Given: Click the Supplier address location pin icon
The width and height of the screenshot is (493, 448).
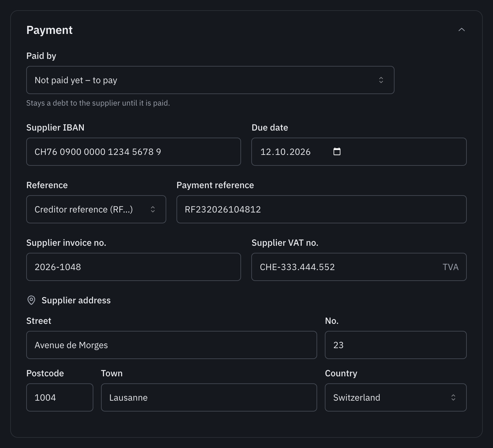Looking at the screenshot, I should [31, 300].
